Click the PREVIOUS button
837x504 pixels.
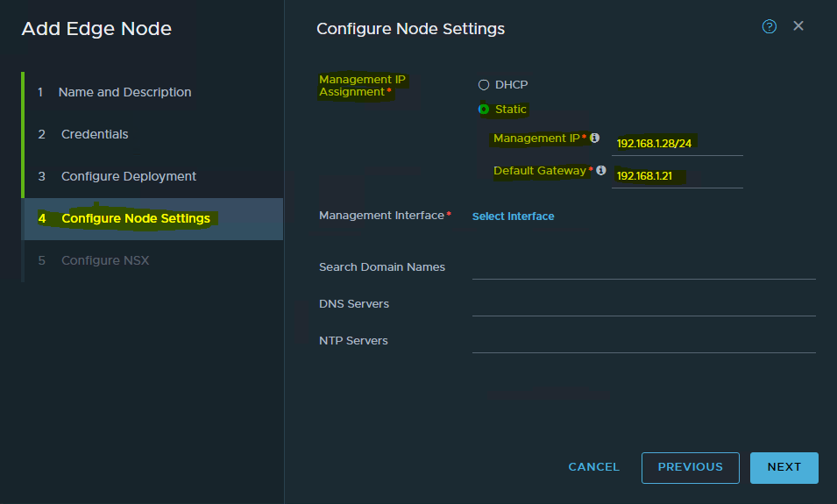pos(691,468)
